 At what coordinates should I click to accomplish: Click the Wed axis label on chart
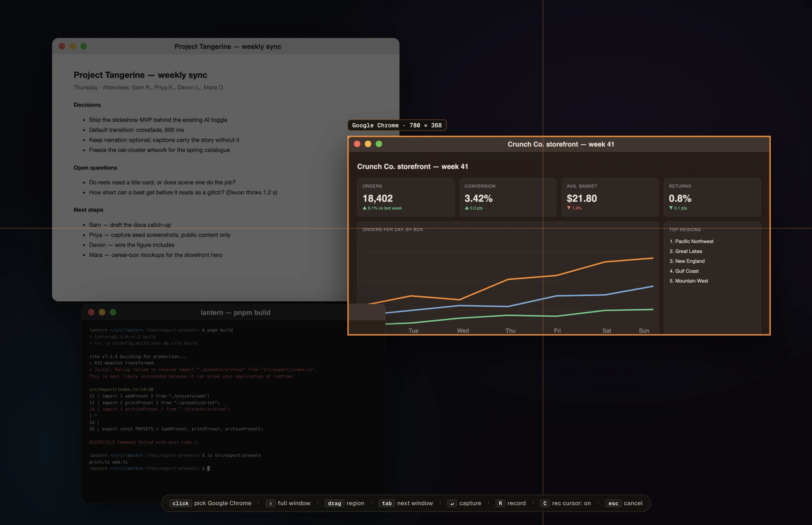click(x=463, y=331)
